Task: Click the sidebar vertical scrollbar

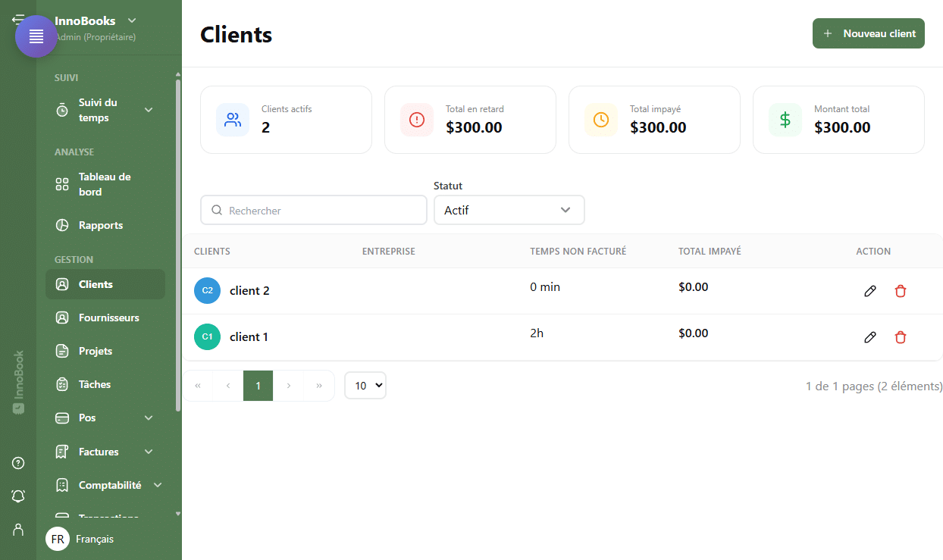Action: [178, 244]
